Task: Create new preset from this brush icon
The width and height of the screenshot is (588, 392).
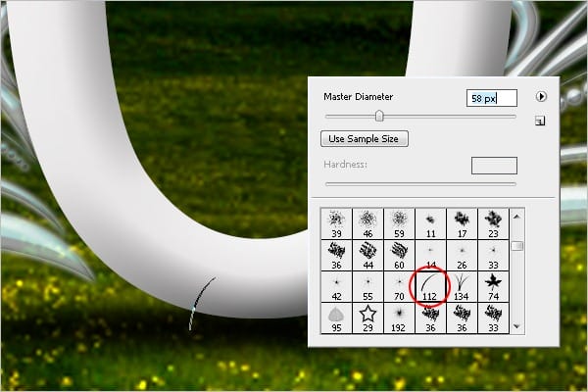Action: pyautogui.click(x=540, y=121)
